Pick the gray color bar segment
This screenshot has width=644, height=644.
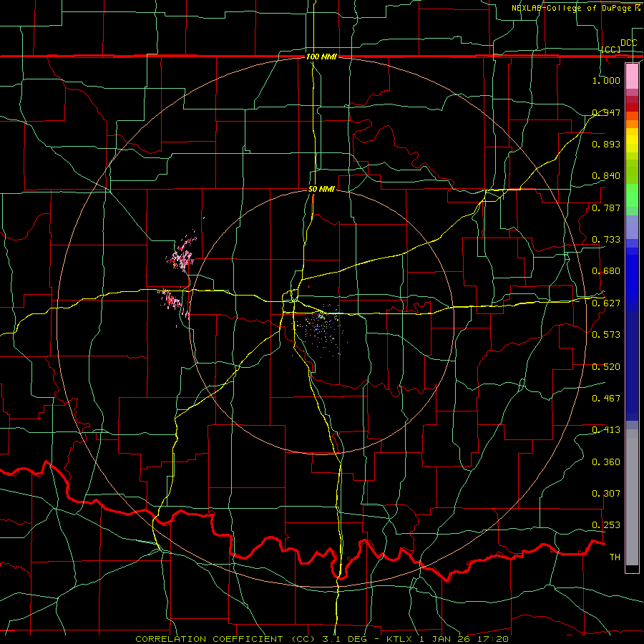[632, 497]
